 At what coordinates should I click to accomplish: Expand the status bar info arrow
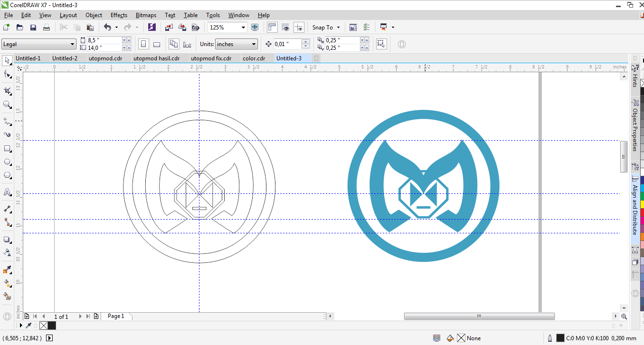pyautogui.click(x=49, y=338)
